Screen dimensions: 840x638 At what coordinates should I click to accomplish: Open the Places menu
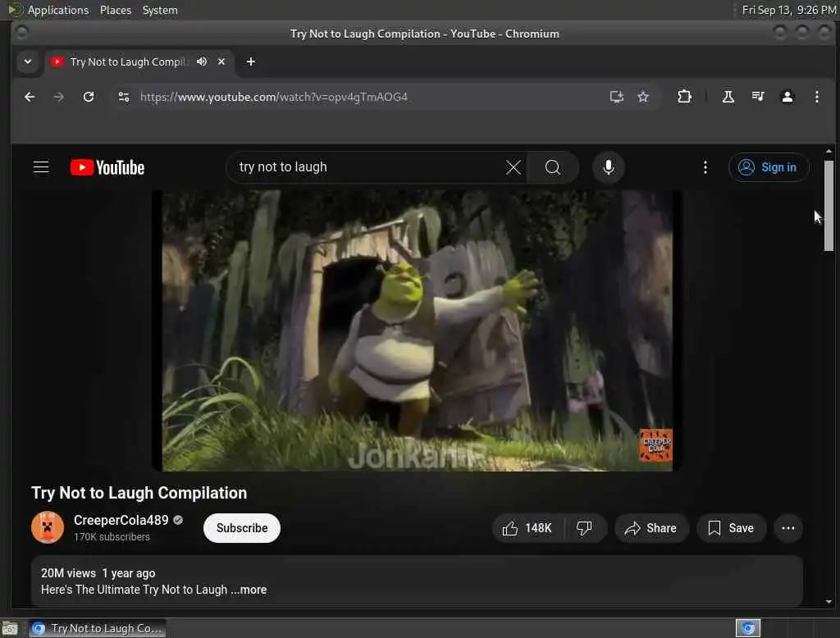point(116,10)
